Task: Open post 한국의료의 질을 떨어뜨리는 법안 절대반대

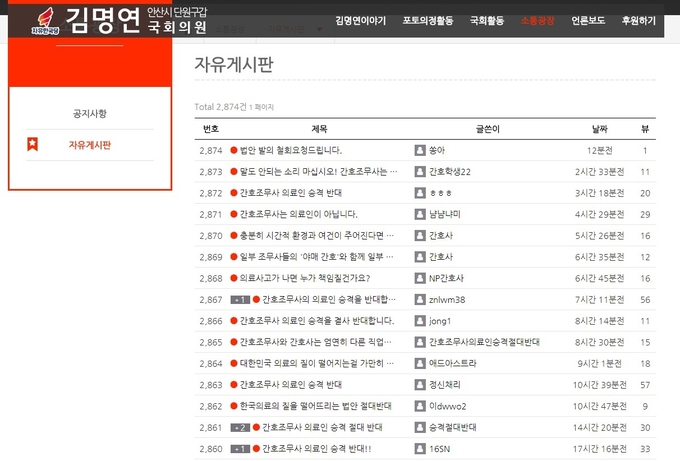Action: point(316,406)
